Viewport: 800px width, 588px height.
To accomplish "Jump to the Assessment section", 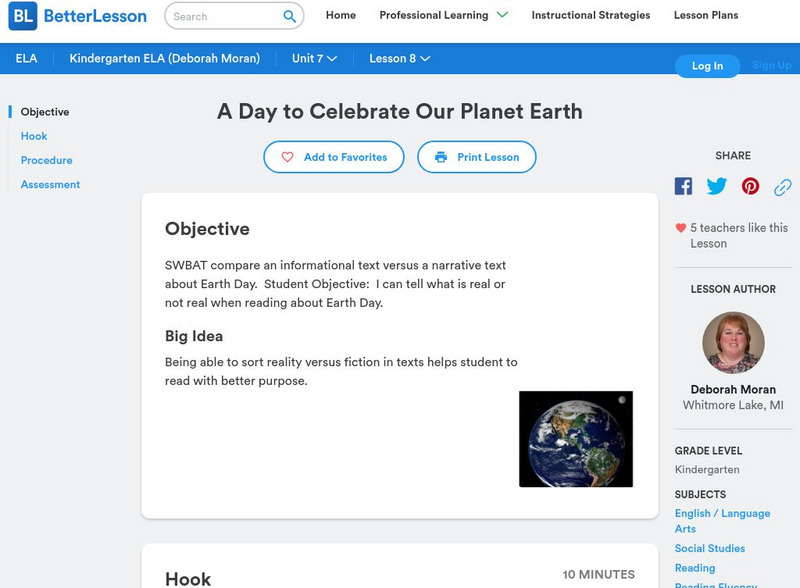I will click(x=50, y=185).
